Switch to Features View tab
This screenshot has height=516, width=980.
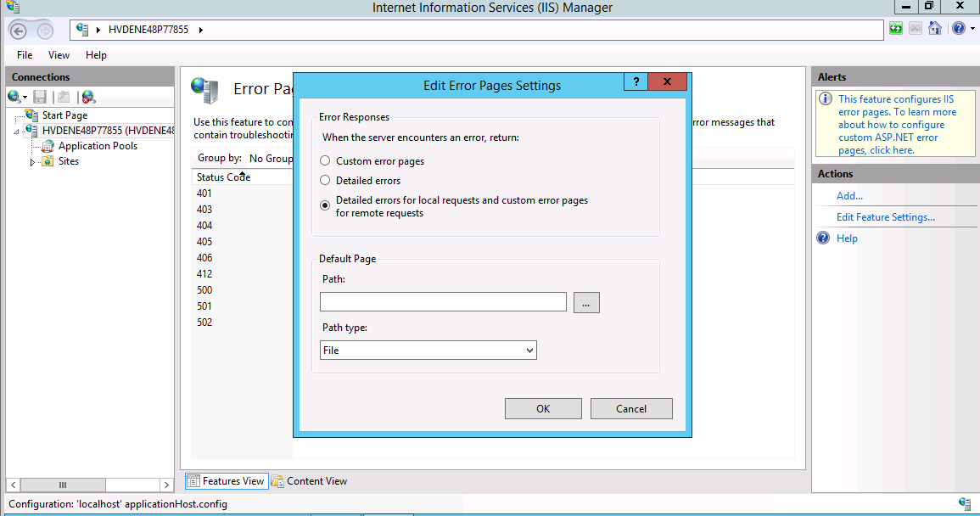point(227,481)
